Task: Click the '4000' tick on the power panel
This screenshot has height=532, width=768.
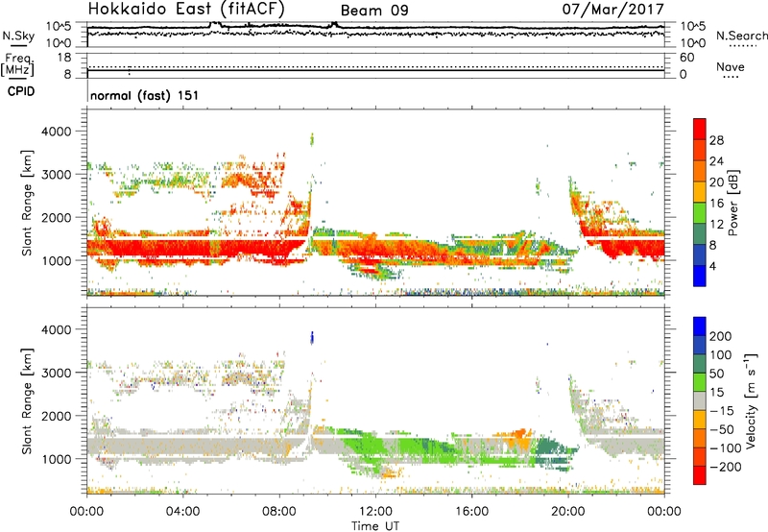Action: 57,132
